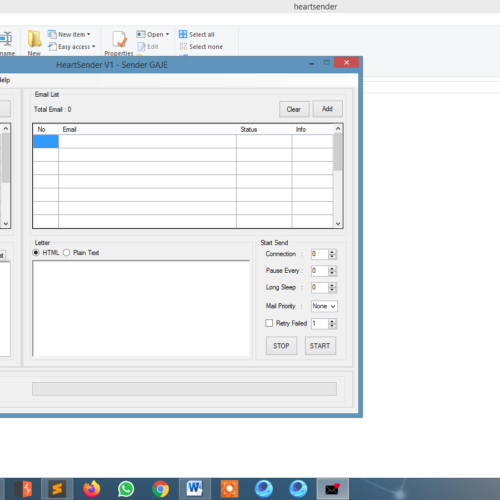
Task: Click the Pause Every spinner control
Action: pos(332,271)
